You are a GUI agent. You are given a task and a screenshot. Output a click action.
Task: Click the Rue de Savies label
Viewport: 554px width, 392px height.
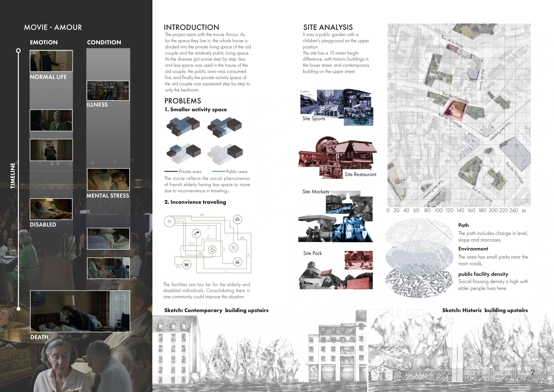click(481, 80)
